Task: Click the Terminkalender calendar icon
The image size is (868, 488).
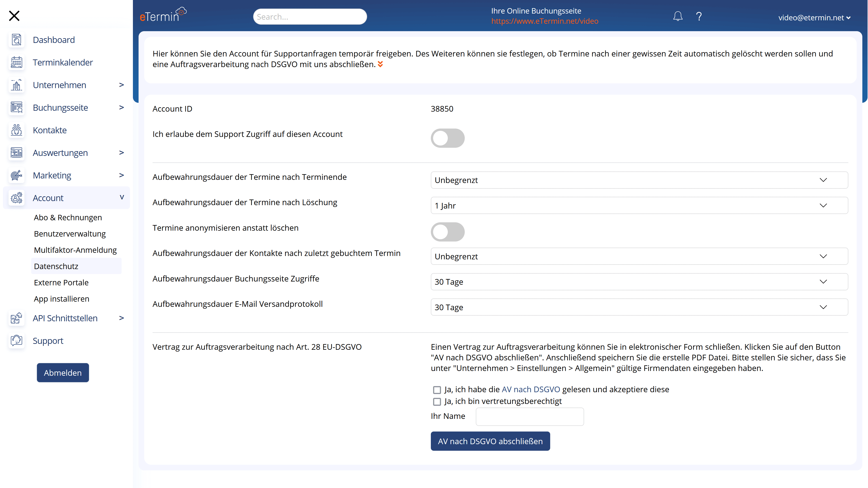Action: coord(16,62)
